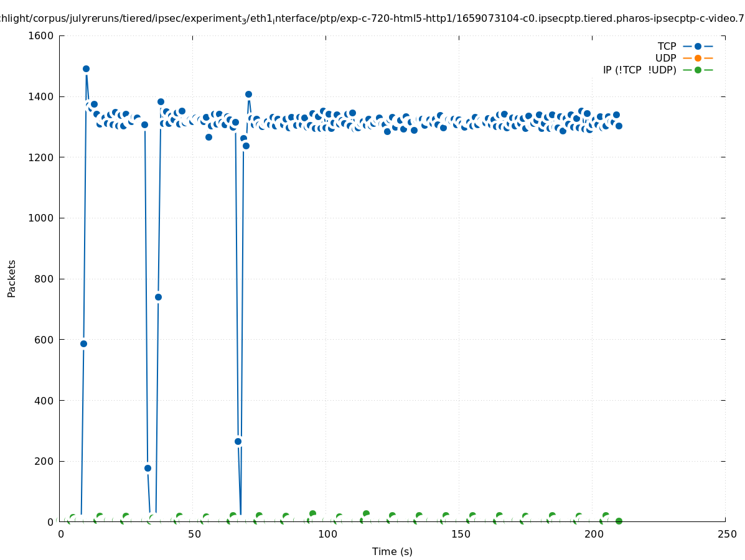This screenshot has height=560, width=745.
Task: Click the last green IP point on the right
Action: [x=619, y=521]
